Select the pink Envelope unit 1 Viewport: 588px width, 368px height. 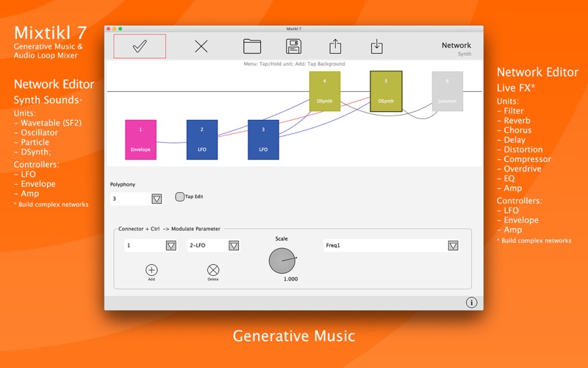[140, 140]
